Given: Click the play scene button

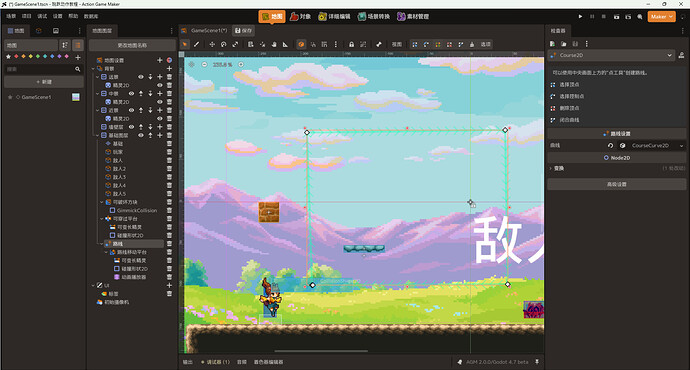Looking at the screenshot, I should pos(580,16).
